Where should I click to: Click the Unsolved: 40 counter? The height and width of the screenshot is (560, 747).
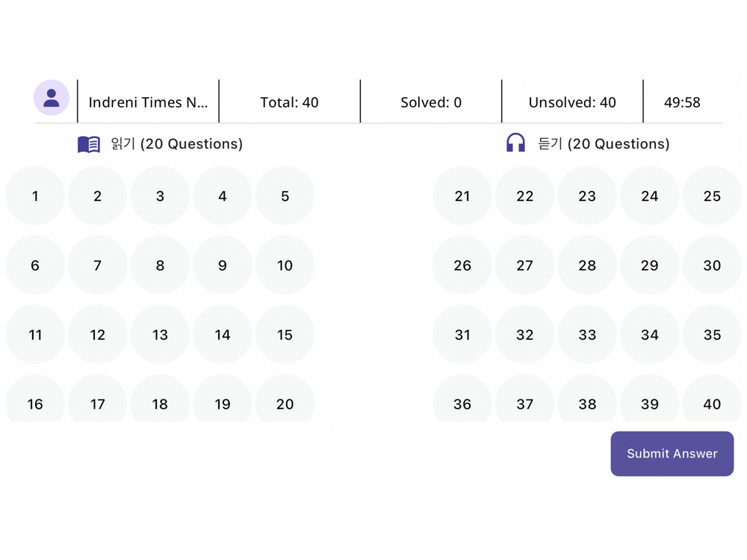572,102
